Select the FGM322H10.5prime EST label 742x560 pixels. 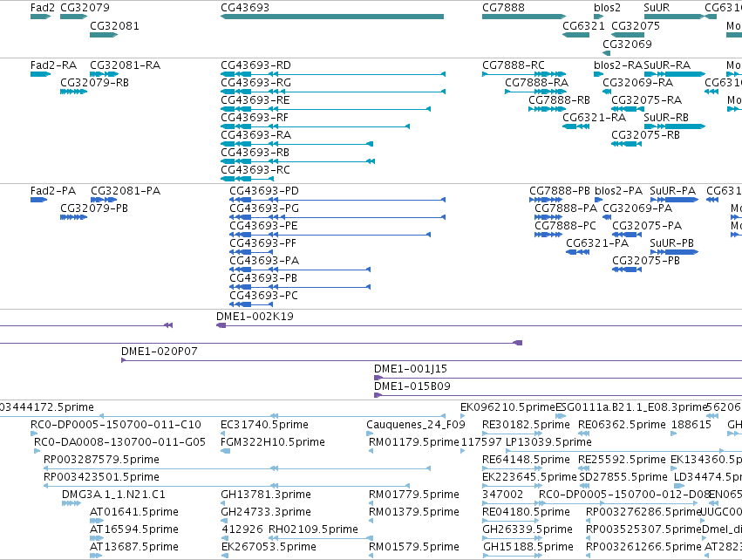click(x=273, y=442)
